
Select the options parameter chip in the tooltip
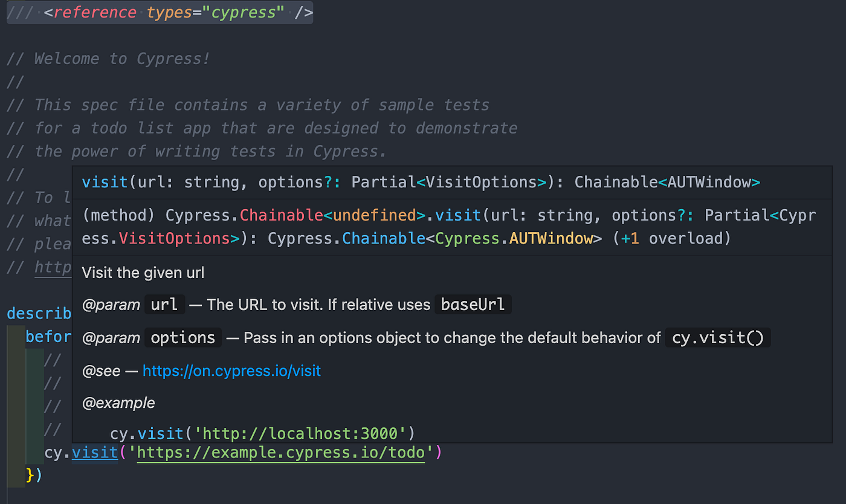click(182, 337)
